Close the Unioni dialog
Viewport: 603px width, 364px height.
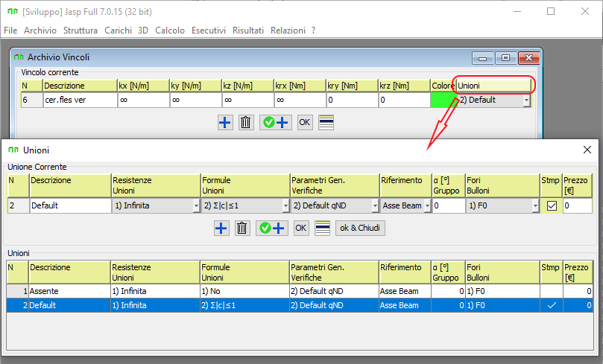pyautogui.click(x=587, y=150)
